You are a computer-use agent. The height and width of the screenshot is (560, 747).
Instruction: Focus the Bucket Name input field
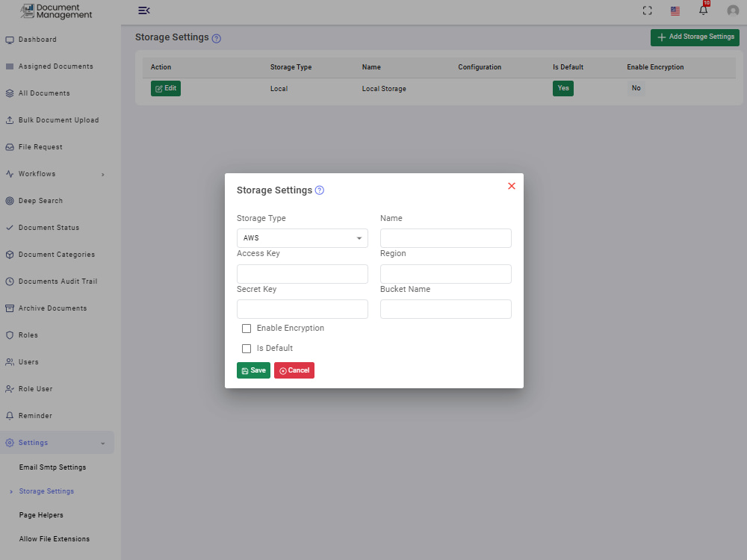[x=446, y=309]
